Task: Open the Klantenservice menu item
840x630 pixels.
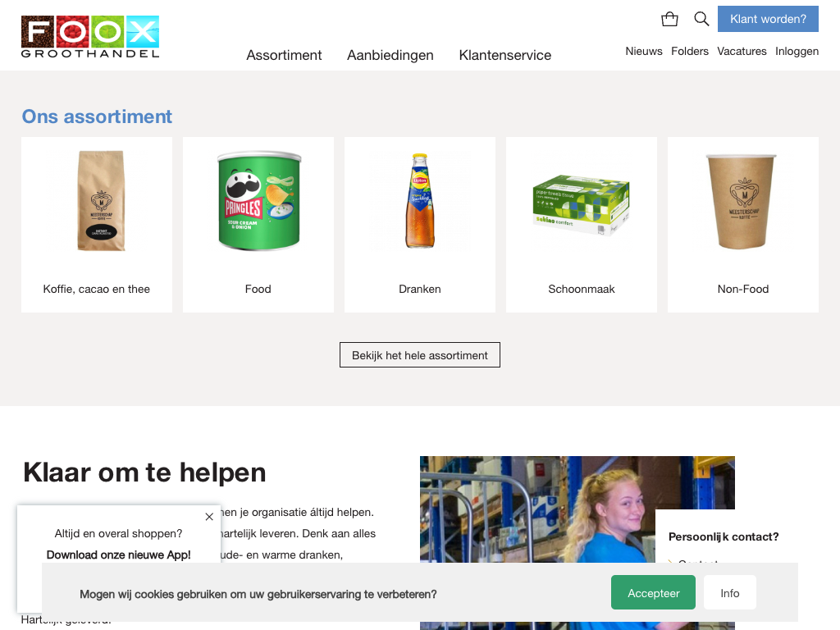Action: click(505, 55)
